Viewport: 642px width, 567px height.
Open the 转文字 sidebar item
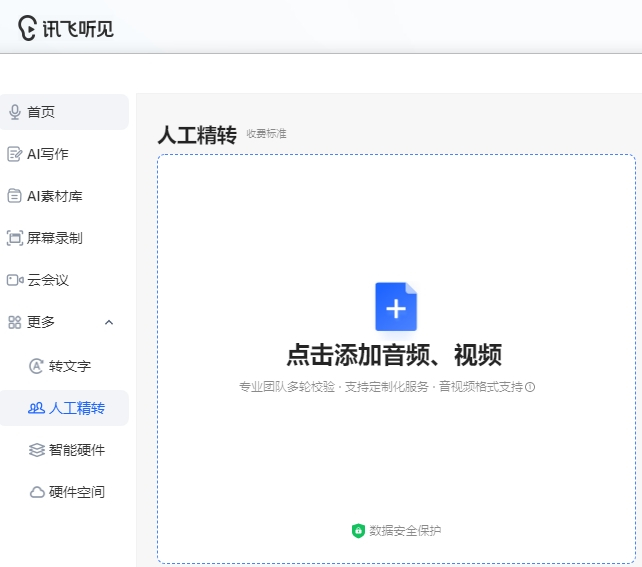click(x=69, y=366)
